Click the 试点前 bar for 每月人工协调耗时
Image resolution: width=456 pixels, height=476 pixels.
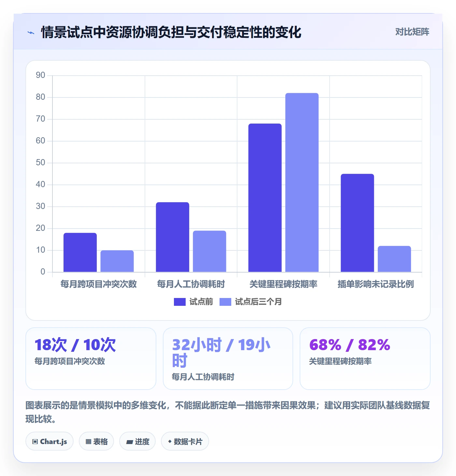pyautogui.click(x=173, y=237)
